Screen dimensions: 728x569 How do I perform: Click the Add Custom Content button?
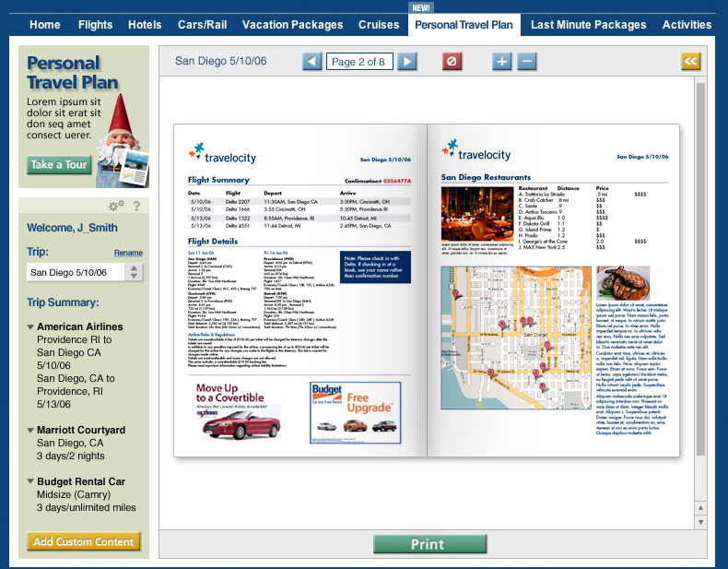(x=84, y=541)
